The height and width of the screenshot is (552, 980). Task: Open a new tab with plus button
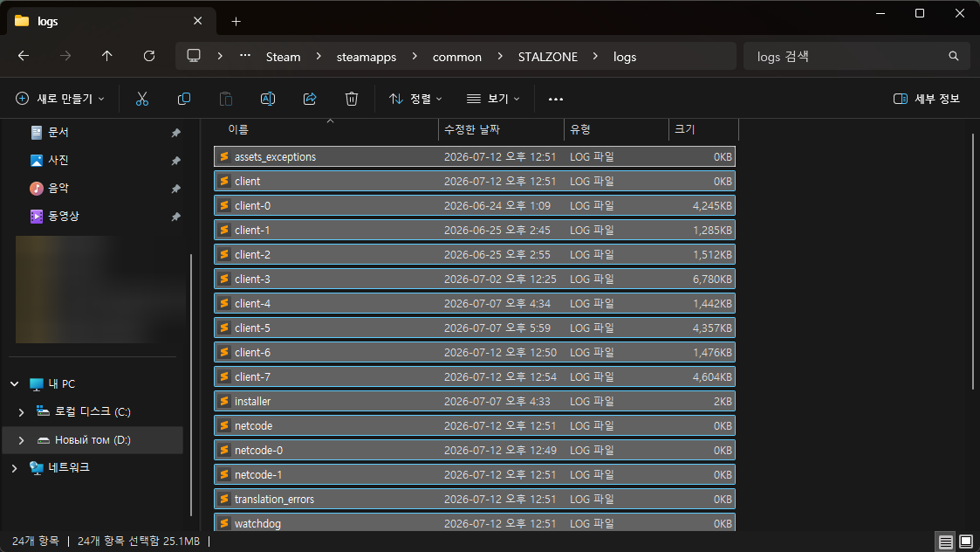pos(236,21)
